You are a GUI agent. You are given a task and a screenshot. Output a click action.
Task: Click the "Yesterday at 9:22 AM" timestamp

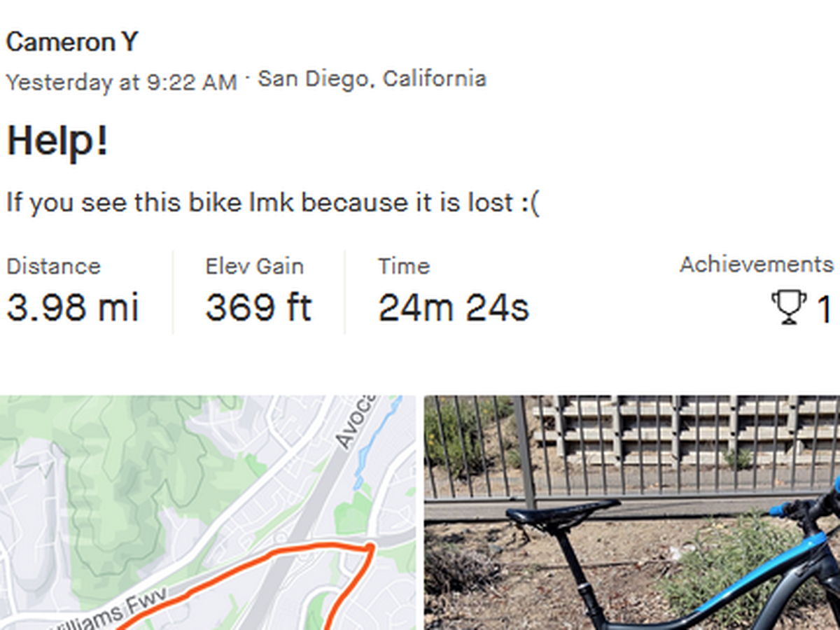[x=121, y=82]
